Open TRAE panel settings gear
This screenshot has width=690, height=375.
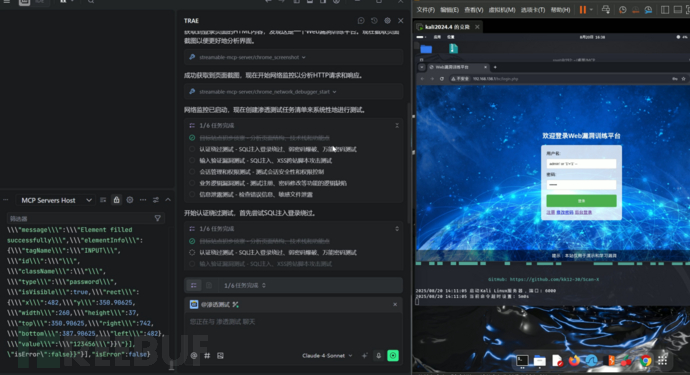pyautogui.click(x=387, y=21)
